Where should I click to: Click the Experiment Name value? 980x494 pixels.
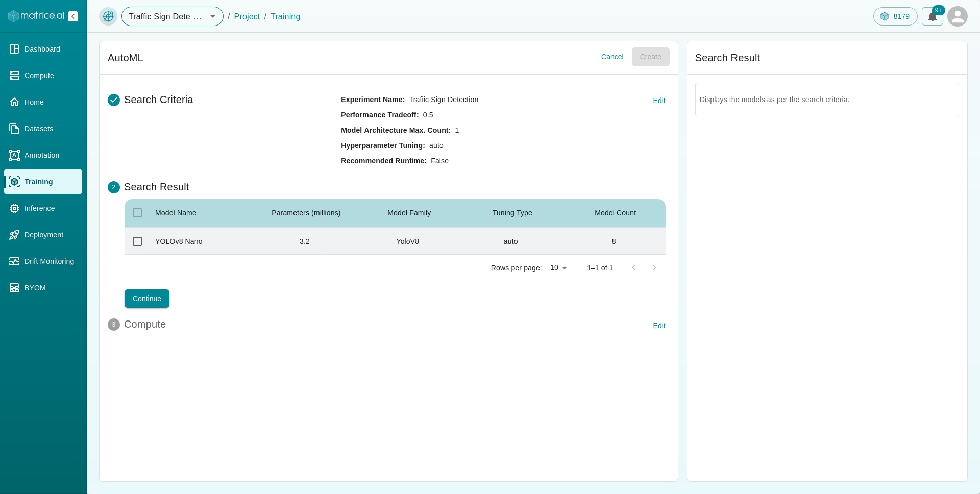click(x=444, y=100)
